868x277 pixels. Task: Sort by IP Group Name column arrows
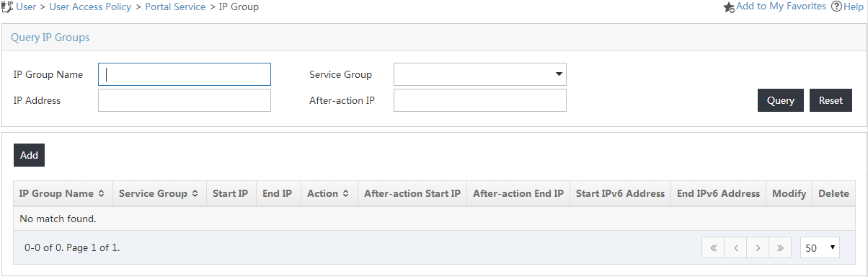(102, 194)
